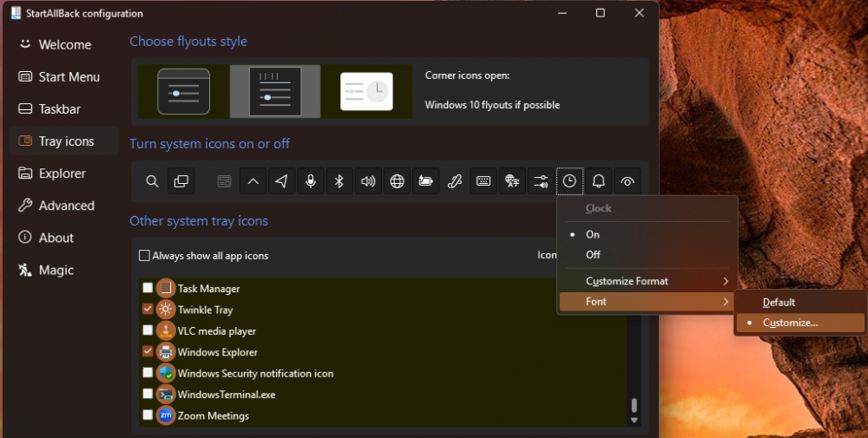The width and height of the screenshot is (868, 438).
Task: Toggle the Task View system icon
Action: [181, 181]
